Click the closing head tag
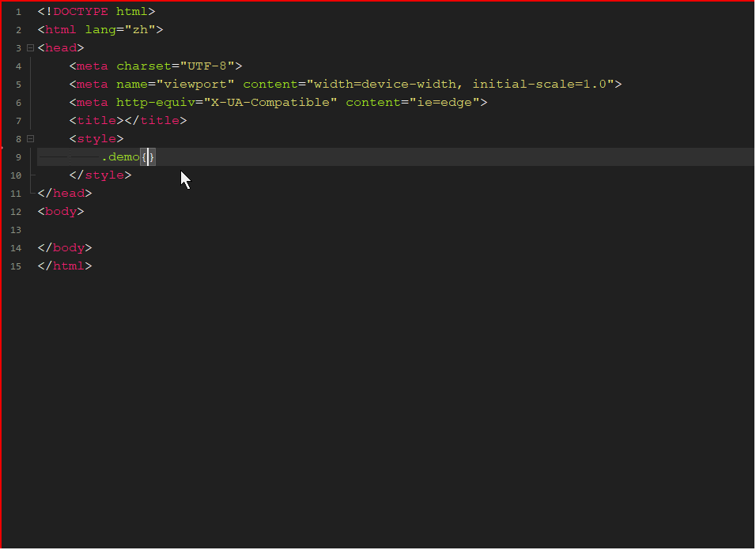 pyautogui.click(x=65, y=193)
